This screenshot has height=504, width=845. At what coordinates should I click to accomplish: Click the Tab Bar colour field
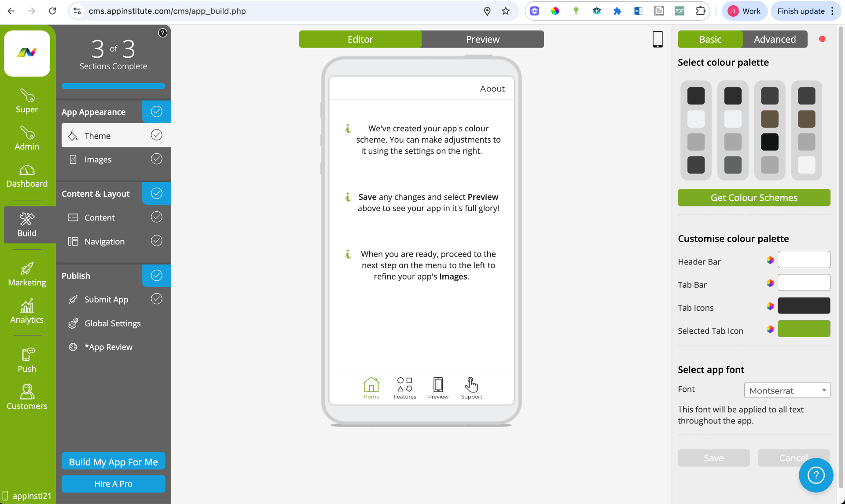point(804,282)
